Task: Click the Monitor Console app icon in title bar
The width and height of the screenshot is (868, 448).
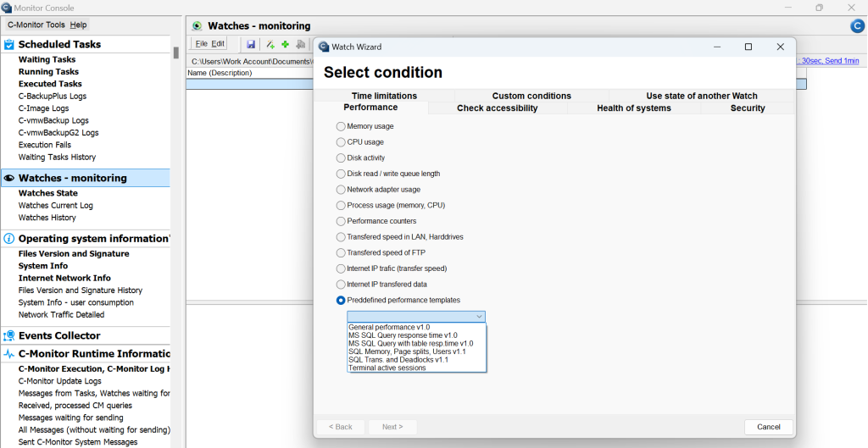Action: (x=6, y=8)
